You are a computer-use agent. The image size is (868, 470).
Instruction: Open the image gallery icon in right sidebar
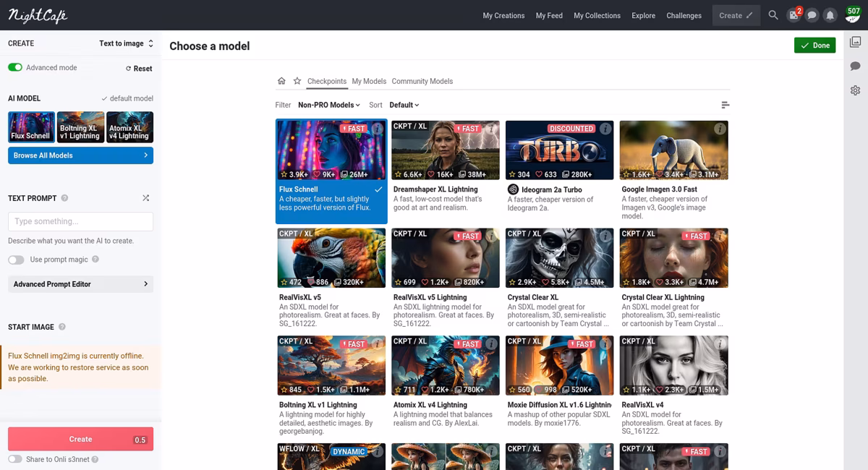click(x=855, y=42)
